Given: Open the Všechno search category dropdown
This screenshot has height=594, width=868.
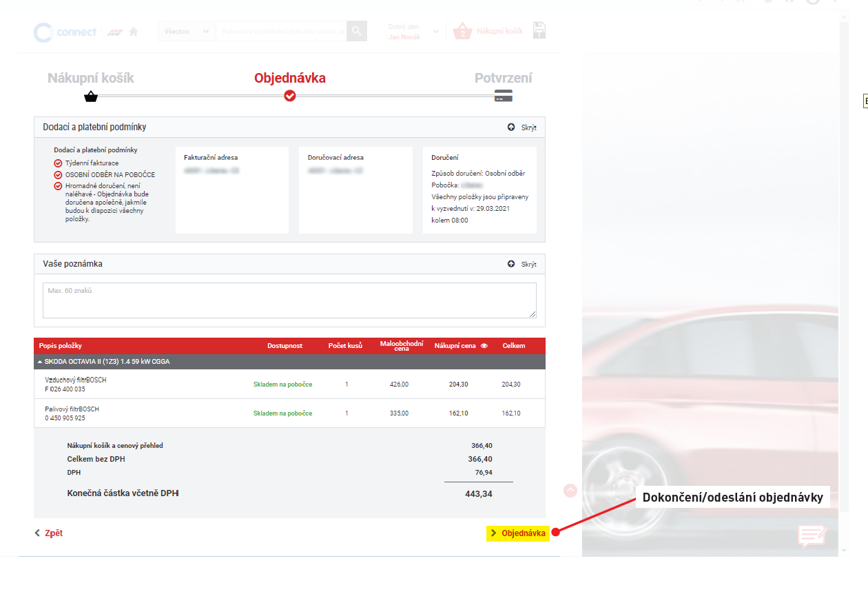Looking at the screenshot, I should [187, 31].
